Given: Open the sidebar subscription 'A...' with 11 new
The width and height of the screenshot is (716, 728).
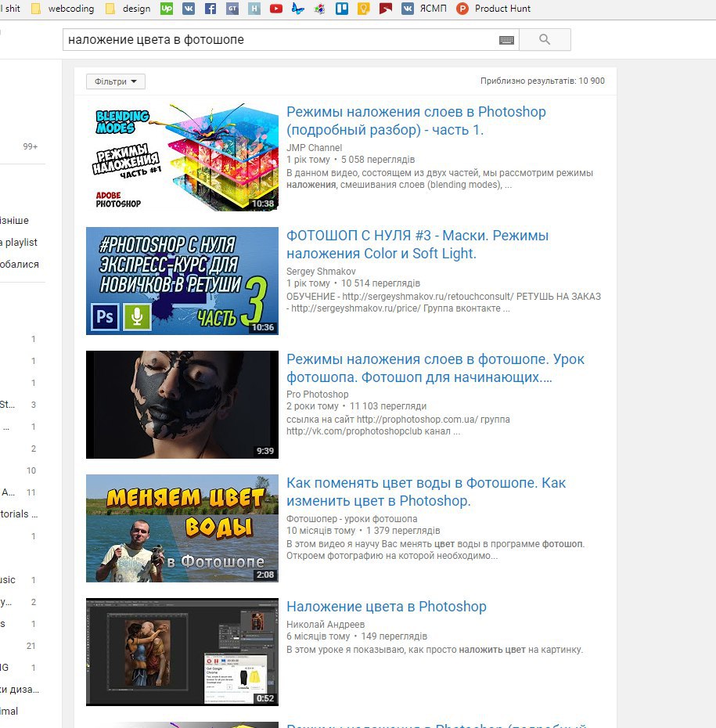Looking at the screenshot, I should coord(9,492).
